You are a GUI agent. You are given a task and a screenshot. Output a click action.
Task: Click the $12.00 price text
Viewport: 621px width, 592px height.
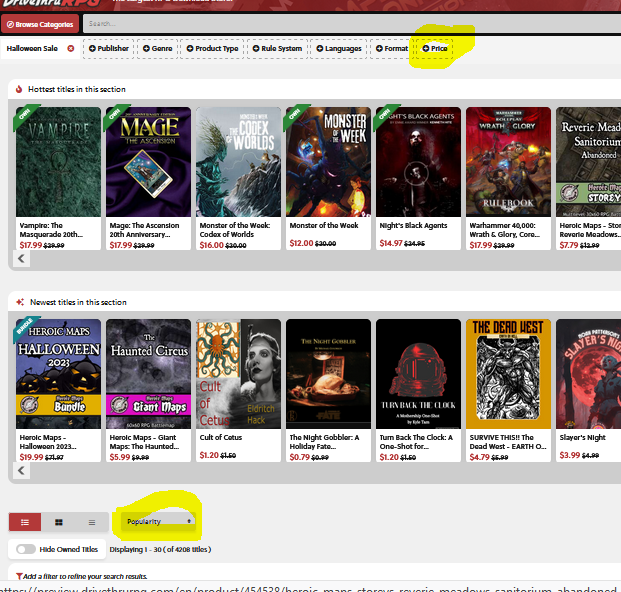tap(301, 243)
